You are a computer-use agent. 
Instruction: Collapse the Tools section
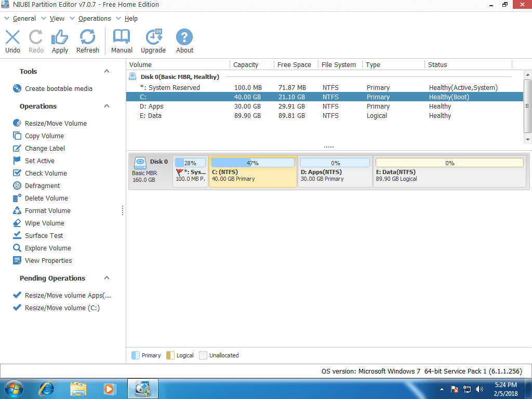[x=107, y=71]
